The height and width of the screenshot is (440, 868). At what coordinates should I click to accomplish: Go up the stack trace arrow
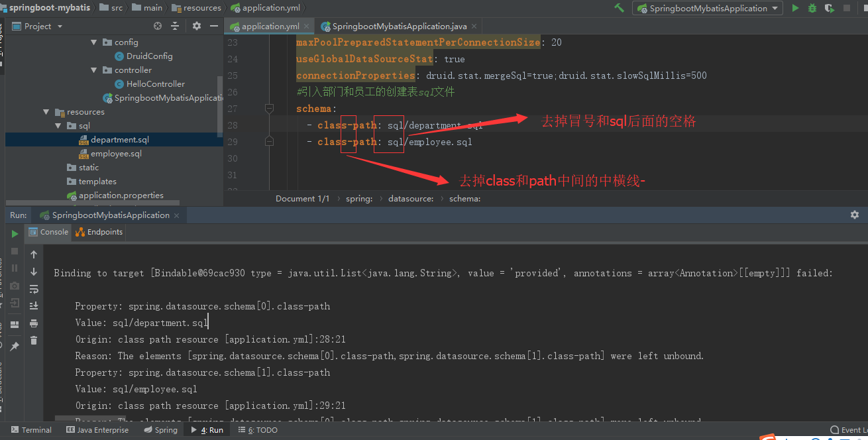[34, 254]
